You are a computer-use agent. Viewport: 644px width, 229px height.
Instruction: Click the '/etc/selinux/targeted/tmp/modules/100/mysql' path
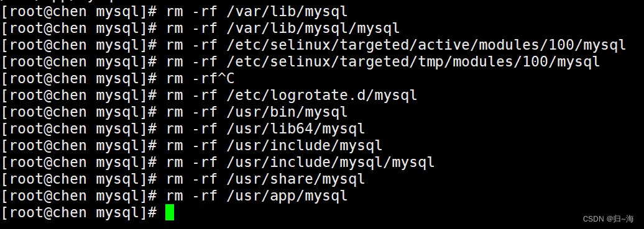point(413,62)
